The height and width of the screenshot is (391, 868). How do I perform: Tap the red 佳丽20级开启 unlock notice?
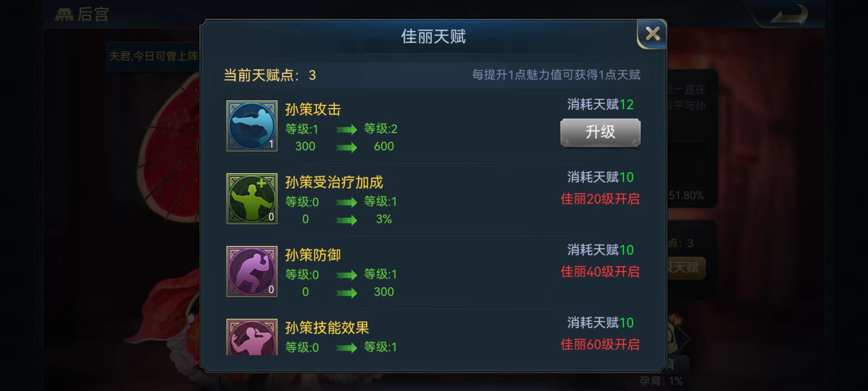click(600, 199)
